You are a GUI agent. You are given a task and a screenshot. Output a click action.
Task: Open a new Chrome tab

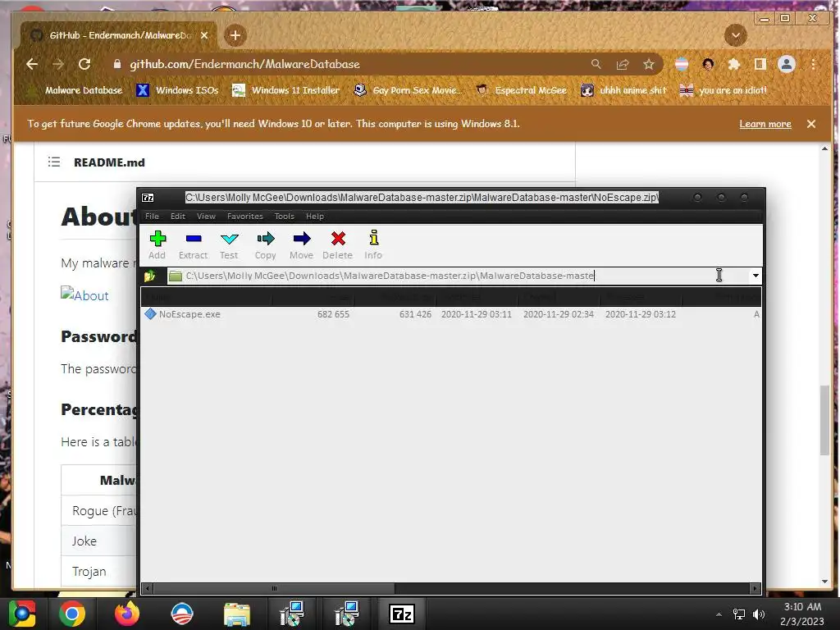tap(235, 35)
